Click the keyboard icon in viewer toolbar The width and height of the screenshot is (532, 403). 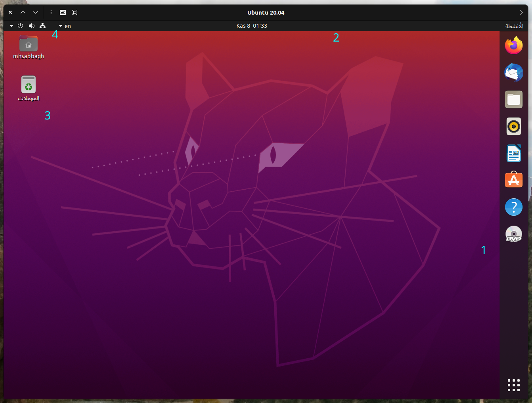[63, 12]
